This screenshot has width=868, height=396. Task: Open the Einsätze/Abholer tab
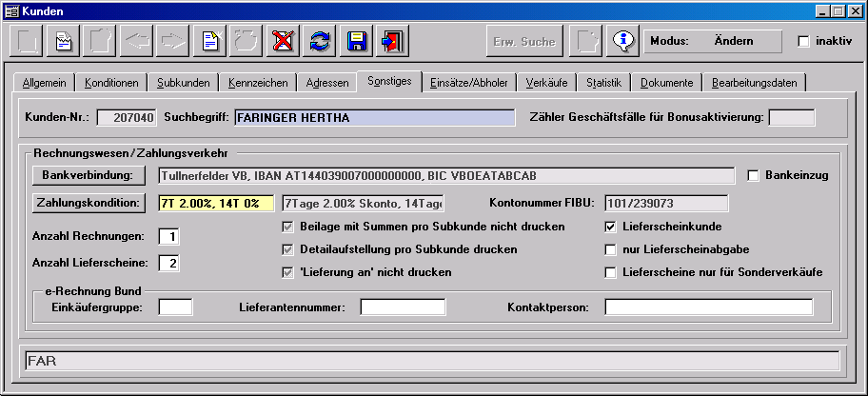469,83
